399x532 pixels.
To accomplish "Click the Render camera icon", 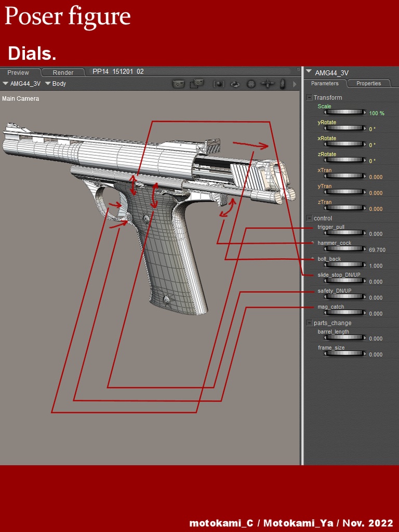I will click(179, 84).
